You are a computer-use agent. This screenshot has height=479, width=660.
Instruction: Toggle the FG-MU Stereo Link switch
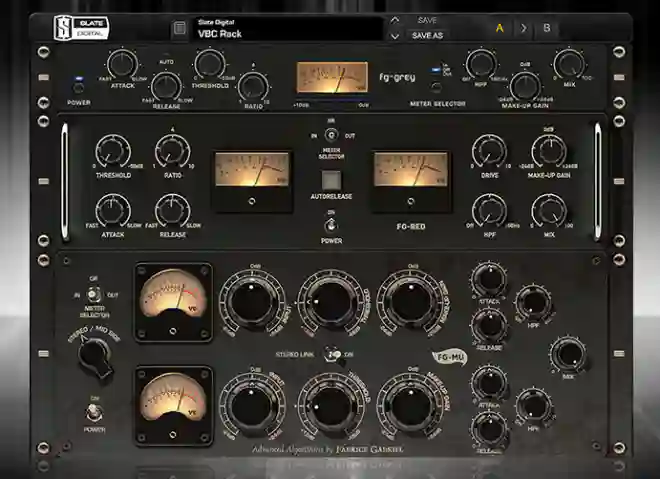click(332, 354)
